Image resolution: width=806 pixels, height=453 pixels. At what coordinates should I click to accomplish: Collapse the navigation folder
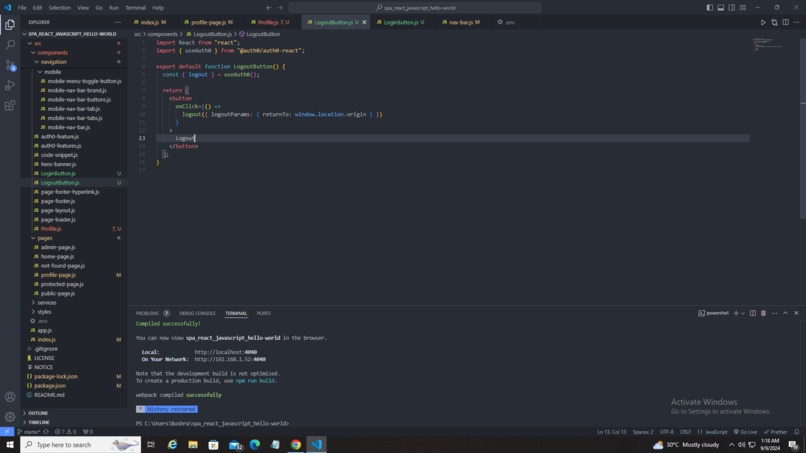click(x=36, y=62)
